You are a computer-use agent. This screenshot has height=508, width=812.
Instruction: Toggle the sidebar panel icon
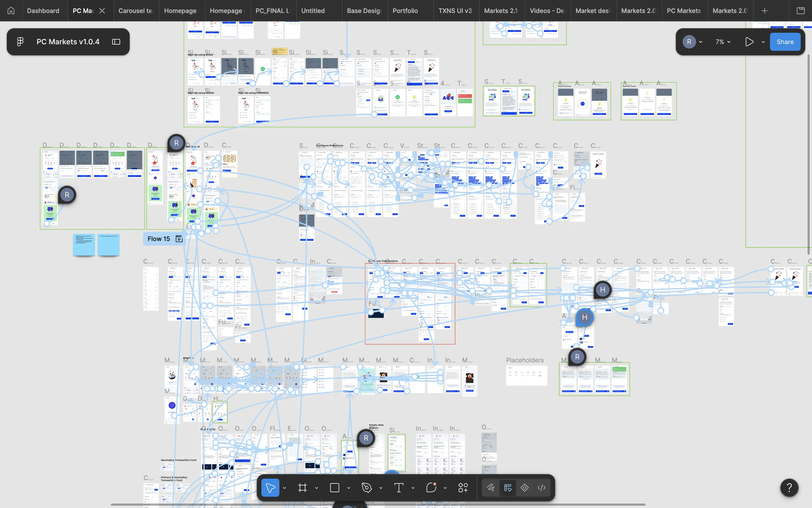point(116,42)
